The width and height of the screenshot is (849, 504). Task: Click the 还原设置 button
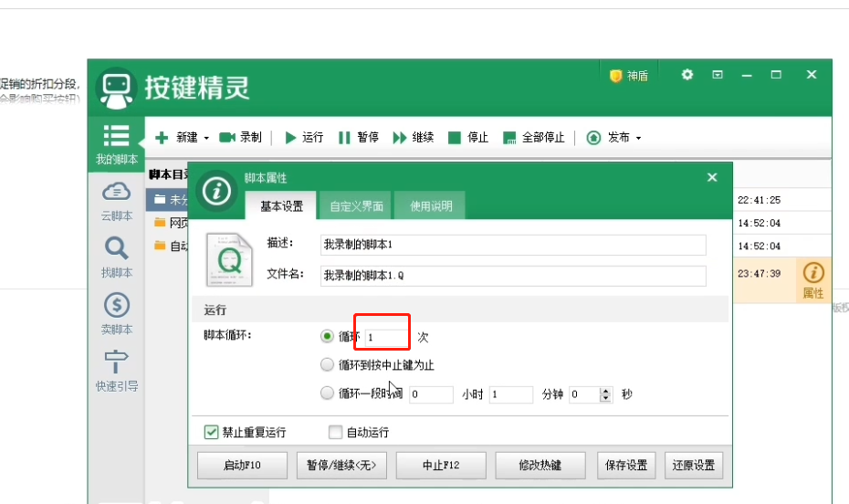click(x=694, y=465)
